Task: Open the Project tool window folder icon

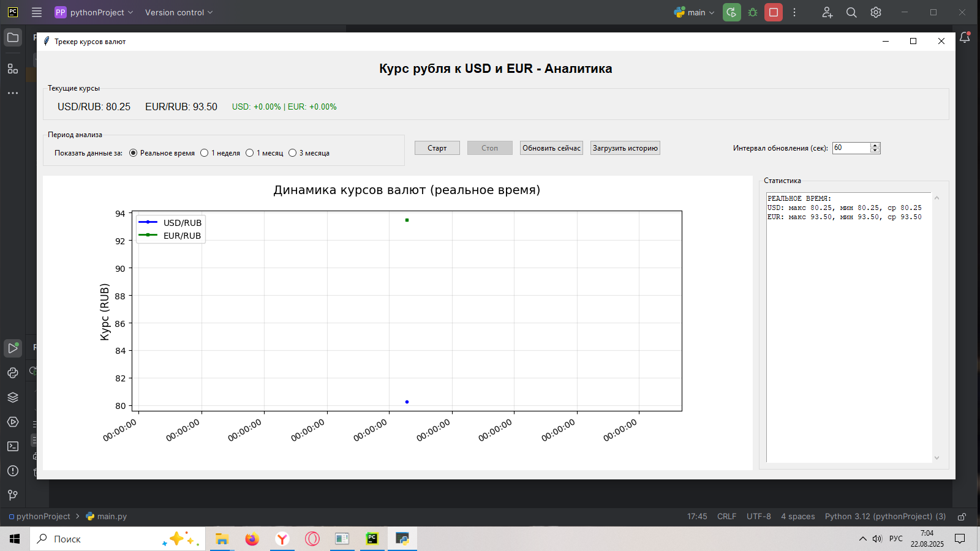Action: [x=13, y=37]
